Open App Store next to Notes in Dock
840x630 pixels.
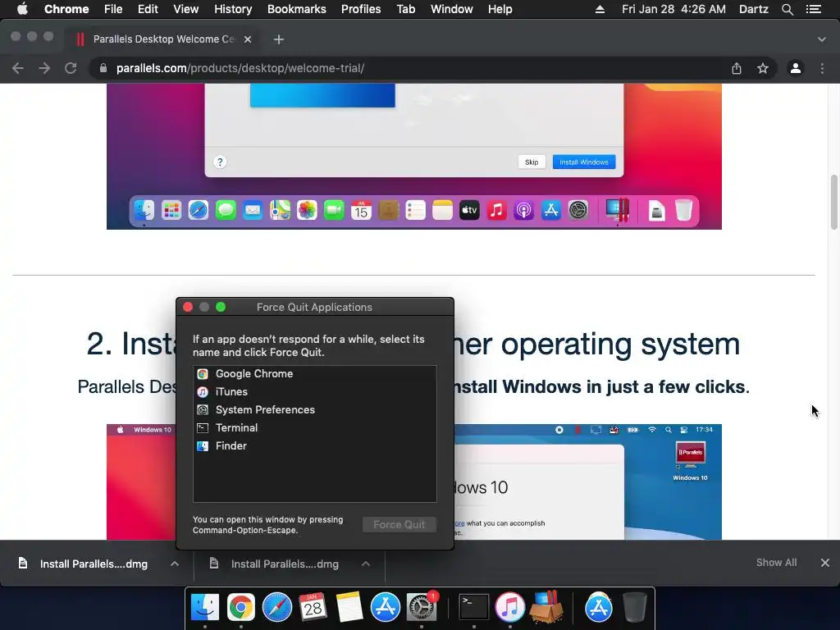pos(386,608)
